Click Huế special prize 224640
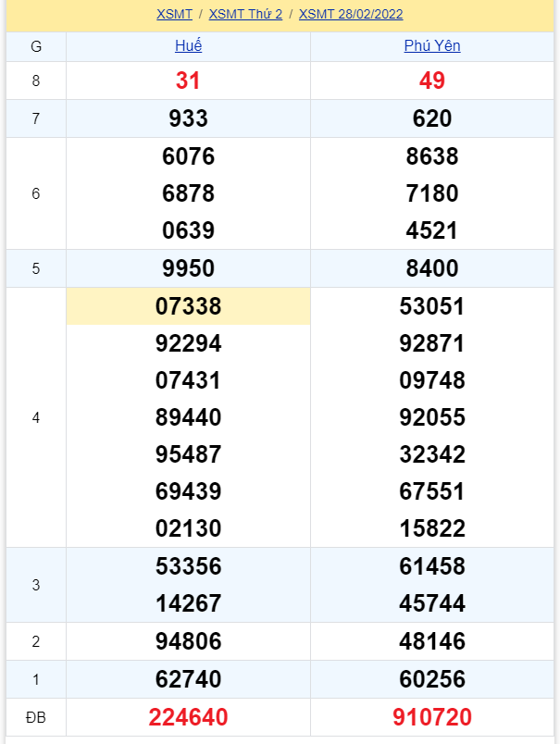The image size is (560, 744). point(188,717)
